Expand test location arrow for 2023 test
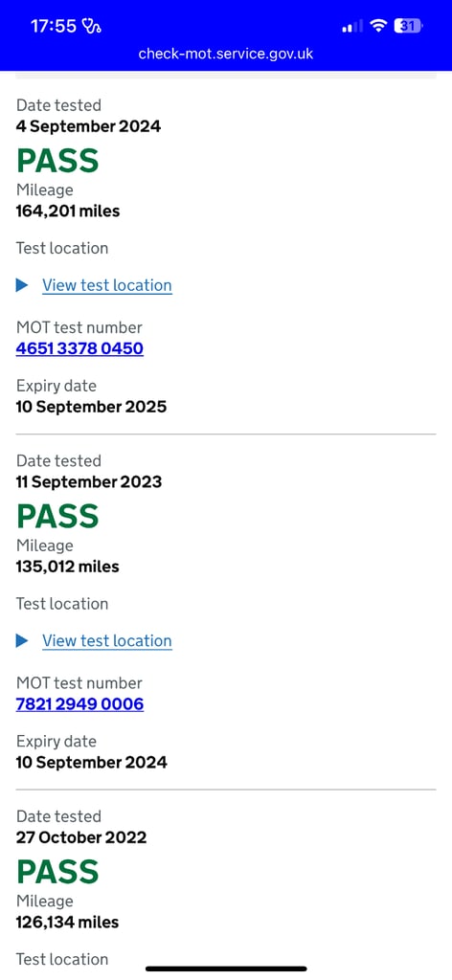The height and width of the screenshot is (980, 452). [x=23, y=640]
